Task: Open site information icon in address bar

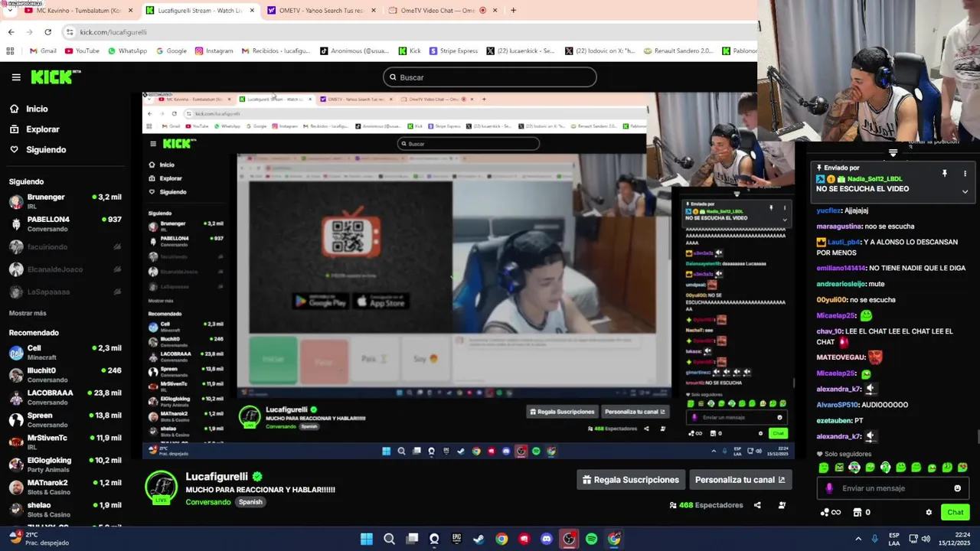Action: tap(70, 32)
